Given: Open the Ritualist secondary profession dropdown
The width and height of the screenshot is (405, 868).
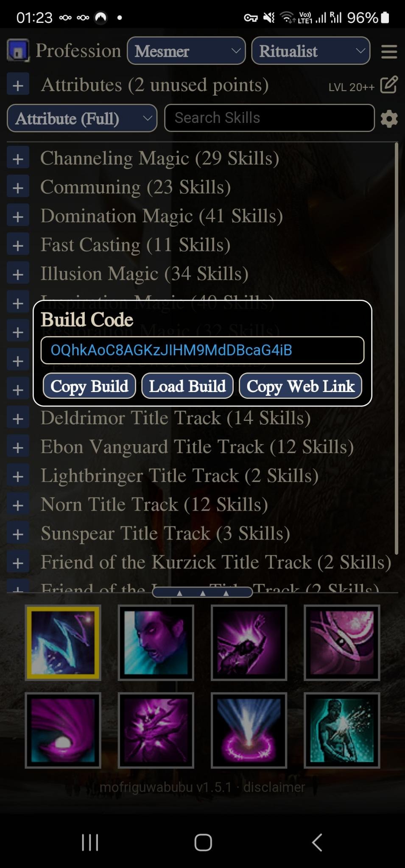Looking at the screenshot, I should 311,51.
